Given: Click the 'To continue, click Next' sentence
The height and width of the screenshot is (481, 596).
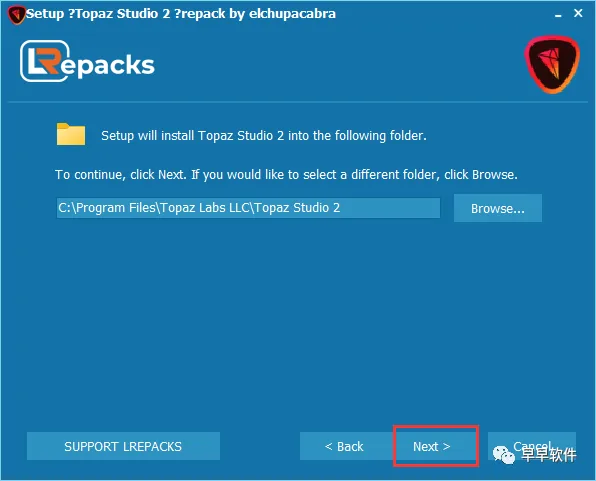Looking at the screenshot, I should tap(121, 175).
